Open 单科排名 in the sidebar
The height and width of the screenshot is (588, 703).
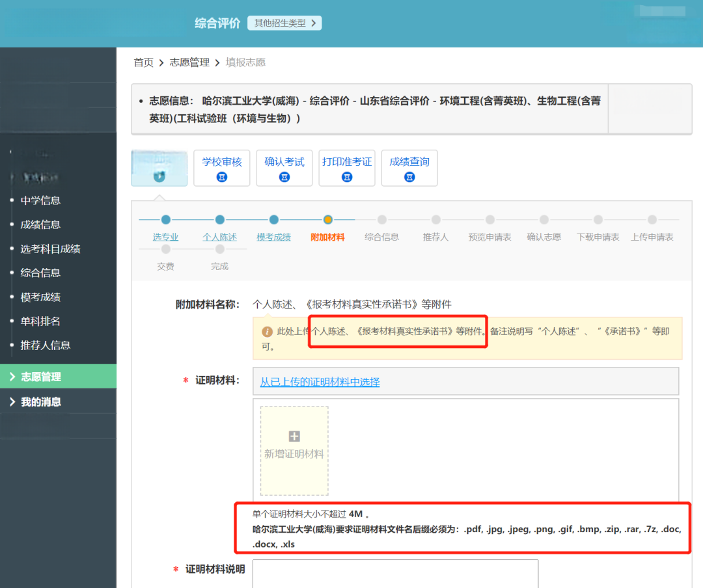click(40, 321)
